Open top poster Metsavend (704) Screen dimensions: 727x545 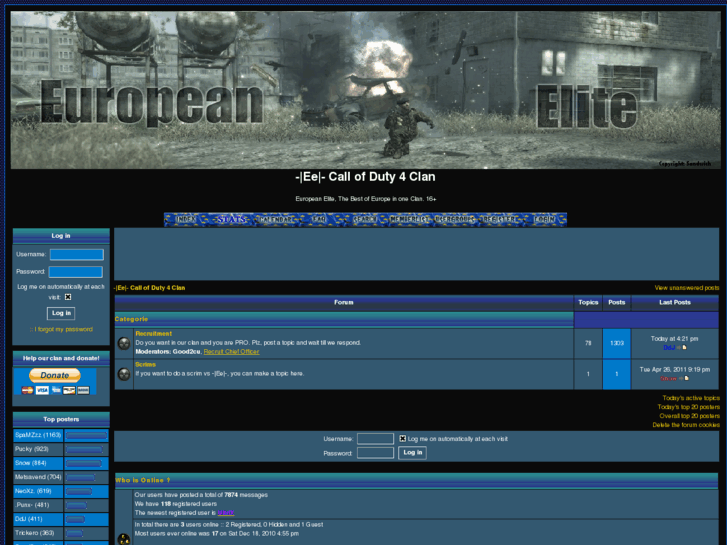pos(38,477)
